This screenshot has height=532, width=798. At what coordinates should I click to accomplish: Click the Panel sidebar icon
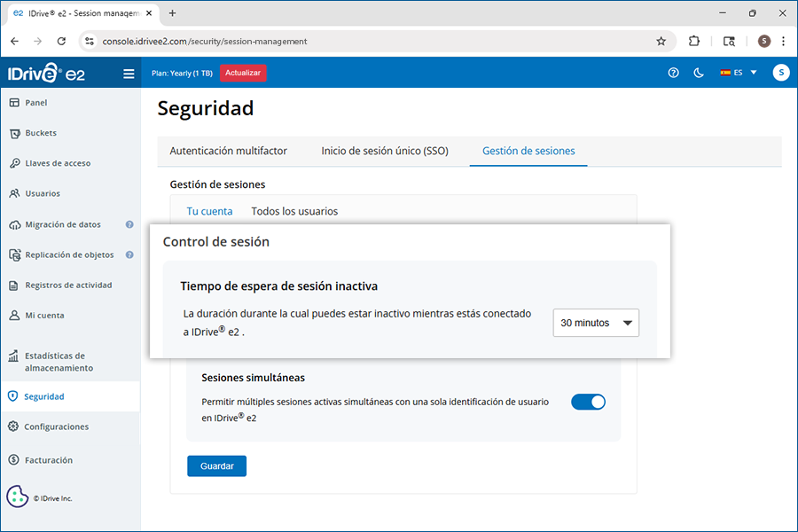pos(14,102)
